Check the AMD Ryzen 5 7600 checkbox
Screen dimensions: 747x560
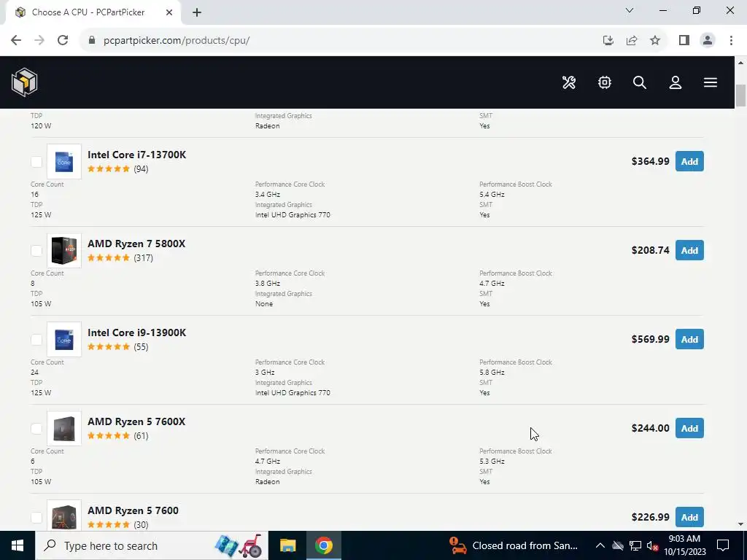tap(36, 517)
